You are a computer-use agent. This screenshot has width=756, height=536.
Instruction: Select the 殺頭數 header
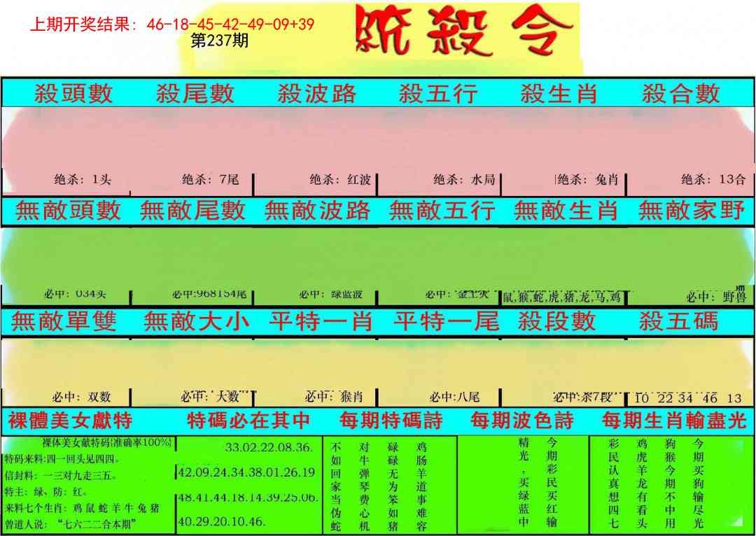tap(73, 94)
